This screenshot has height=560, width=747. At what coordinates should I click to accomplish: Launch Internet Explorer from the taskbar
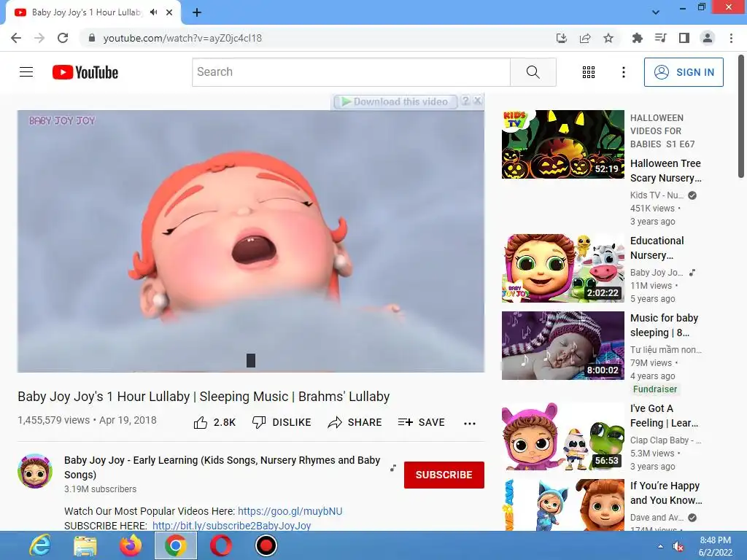40,545
